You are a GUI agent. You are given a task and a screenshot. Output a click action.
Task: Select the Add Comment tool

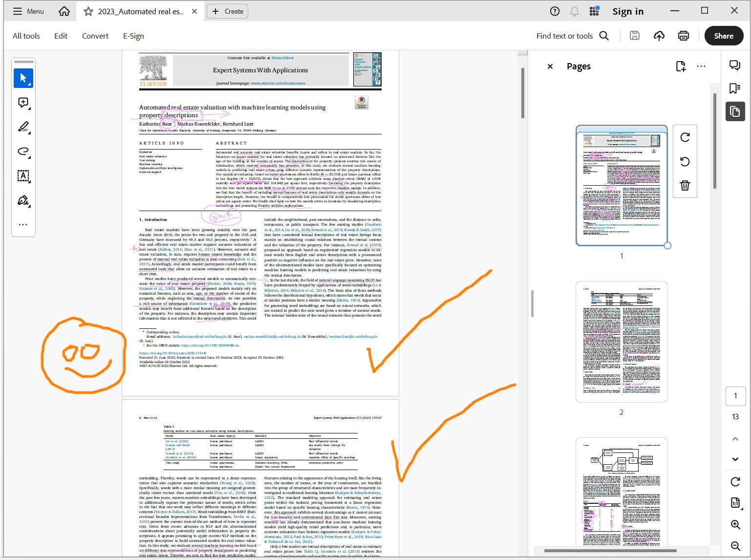(x=23, y=103)
